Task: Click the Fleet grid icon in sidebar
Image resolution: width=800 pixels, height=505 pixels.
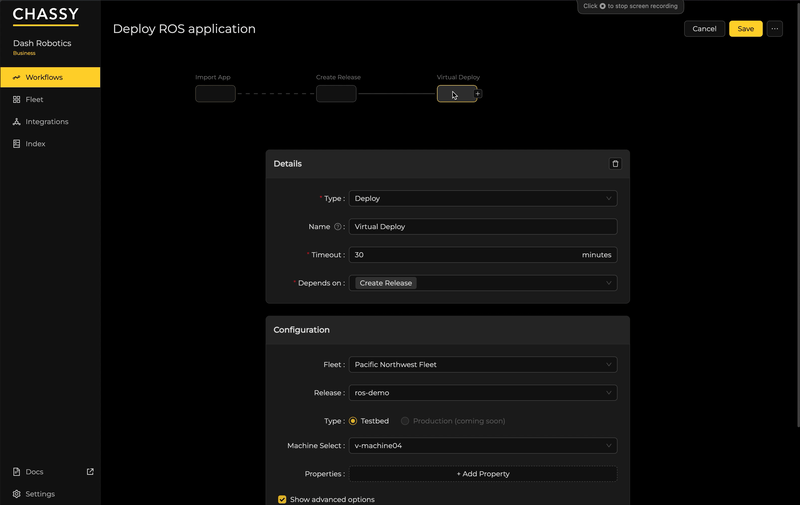Action: coord(16,99)
